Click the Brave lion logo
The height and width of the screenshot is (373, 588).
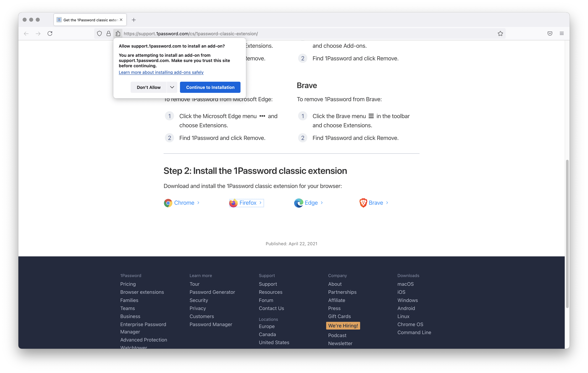tap(363, 203)
